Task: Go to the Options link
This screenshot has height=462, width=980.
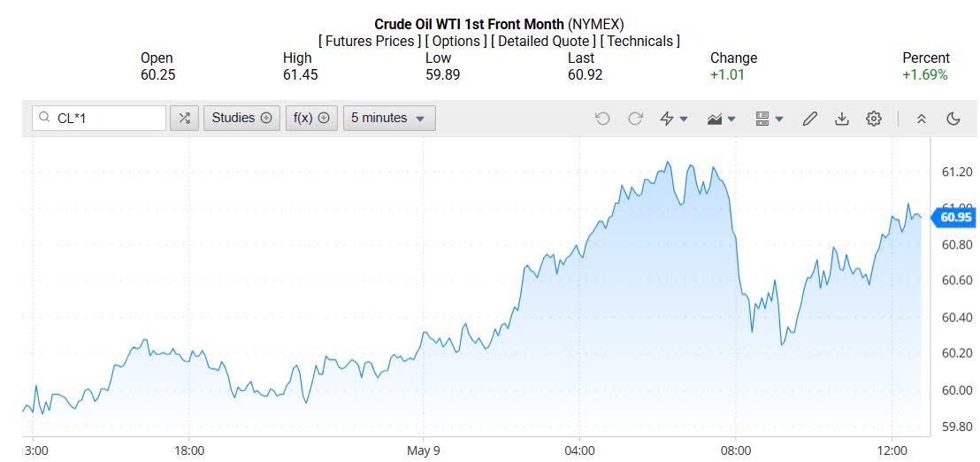Action: [x=456, y=41]
